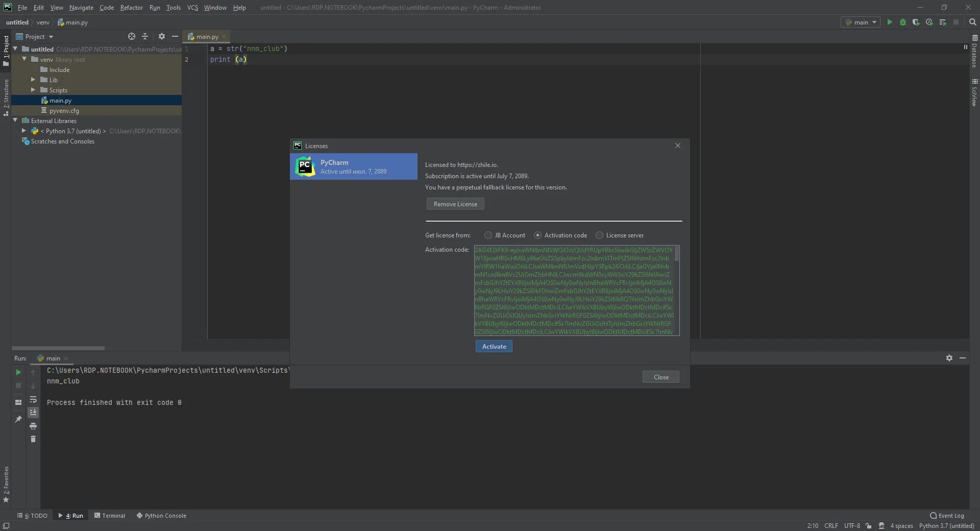
Task: Open the 6: TODO tab
Action: [x=32, y=516]
